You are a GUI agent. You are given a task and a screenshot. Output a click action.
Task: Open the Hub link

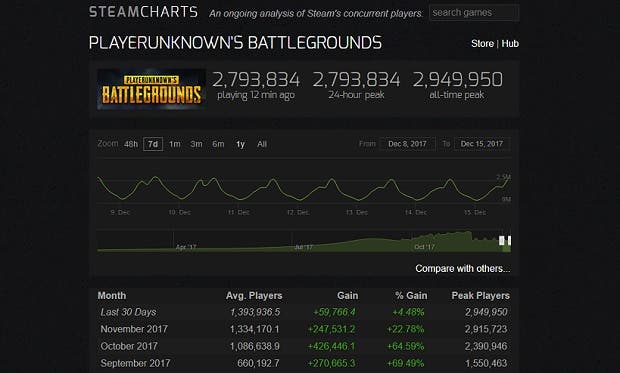510,44
